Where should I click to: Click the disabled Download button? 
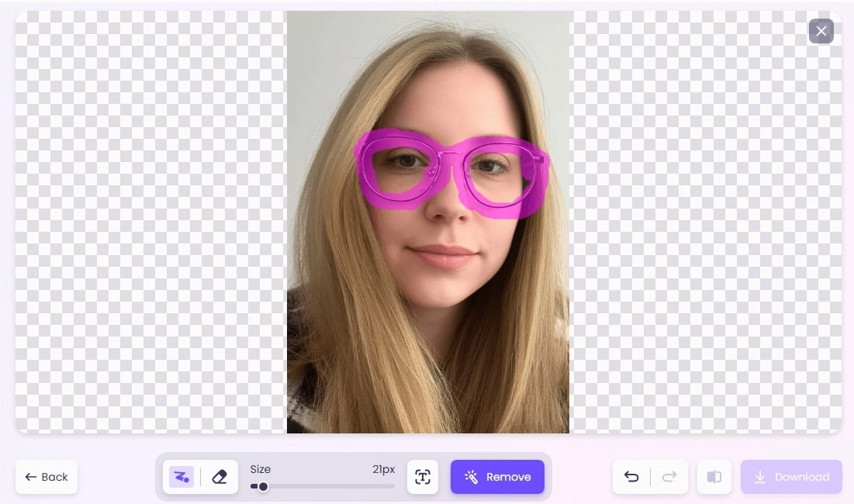click(791, 477)
